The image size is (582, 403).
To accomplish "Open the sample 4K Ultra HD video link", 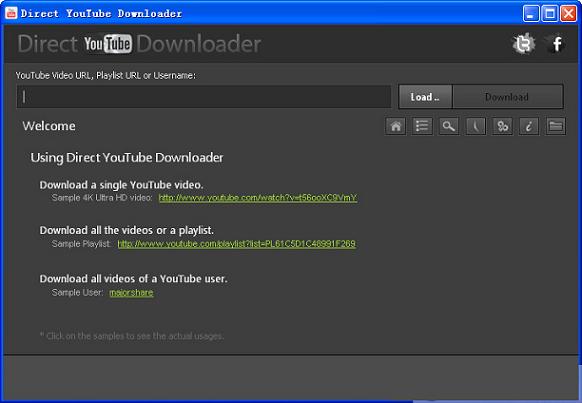I will [258, 198].
